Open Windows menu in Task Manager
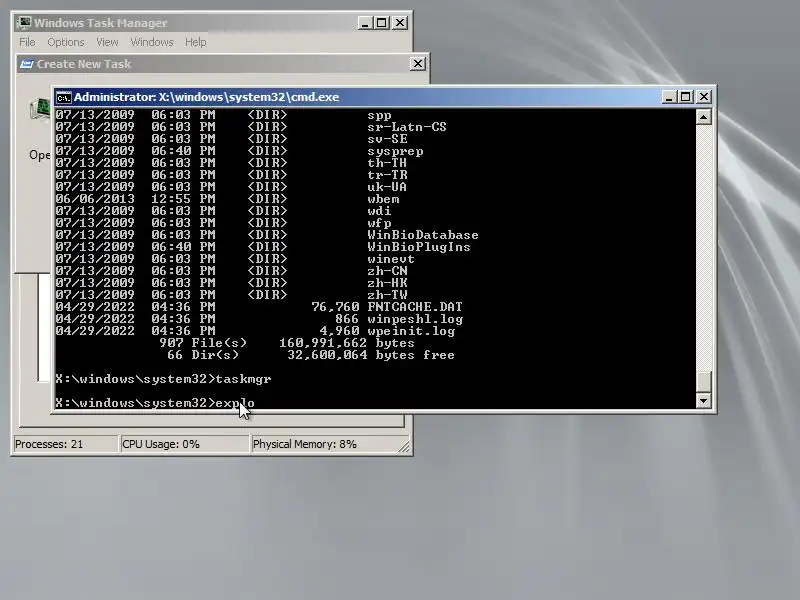800x600 pixels. 152,42
